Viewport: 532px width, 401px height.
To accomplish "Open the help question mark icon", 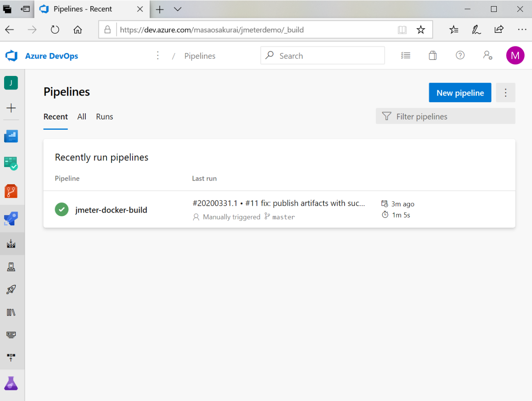I will [x=460, y=55].
